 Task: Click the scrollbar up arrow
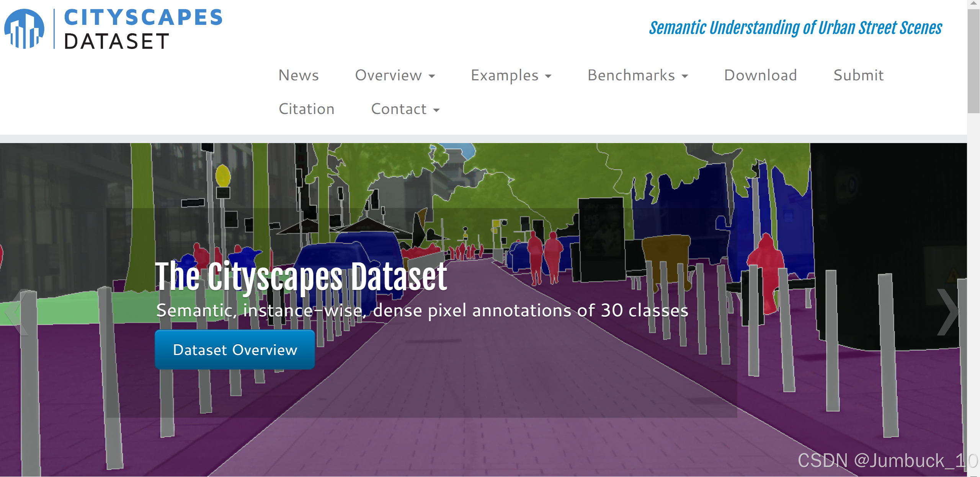(x=973, y=3)
